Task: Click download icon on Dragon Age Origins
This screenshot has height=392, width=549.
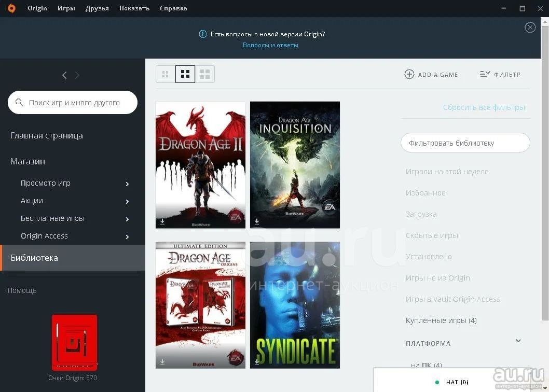Action: 162,361
